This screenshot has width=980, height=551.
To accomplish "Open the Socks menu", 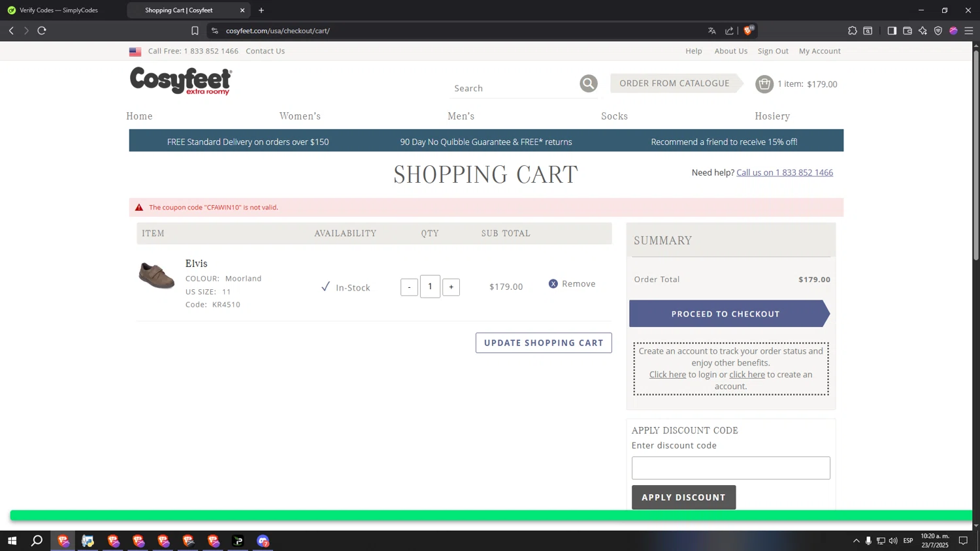I will tap(615, 116).
